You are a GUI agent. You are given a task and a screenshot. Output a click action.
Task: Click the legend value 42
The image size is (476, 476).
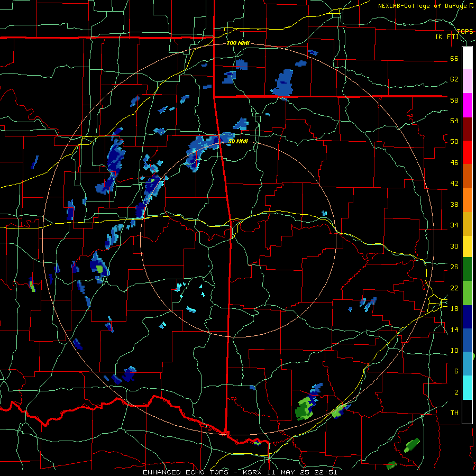coord(454,184)
